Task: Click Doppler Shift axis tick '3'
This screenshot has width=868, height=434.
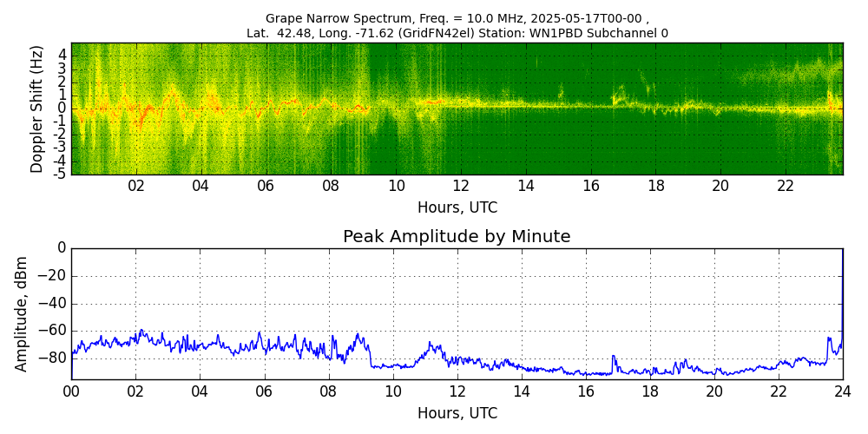Action: pyautogui.click(x=63, y=69)
